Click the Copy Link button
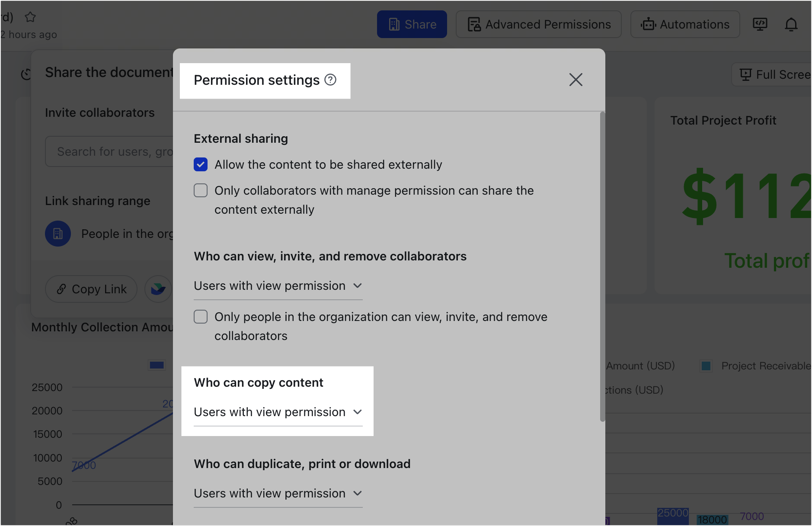 coord(91,289)
